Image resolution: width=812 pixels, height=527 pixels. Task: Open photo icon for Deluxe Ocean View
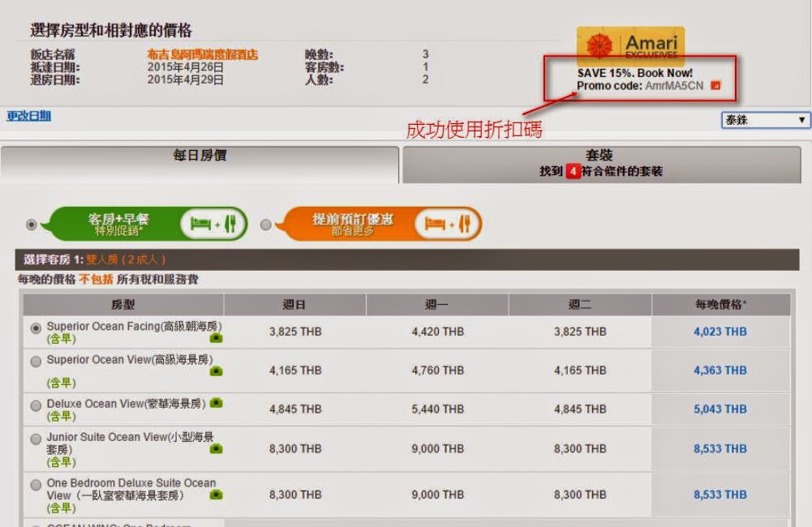click(x=216, y=403)
